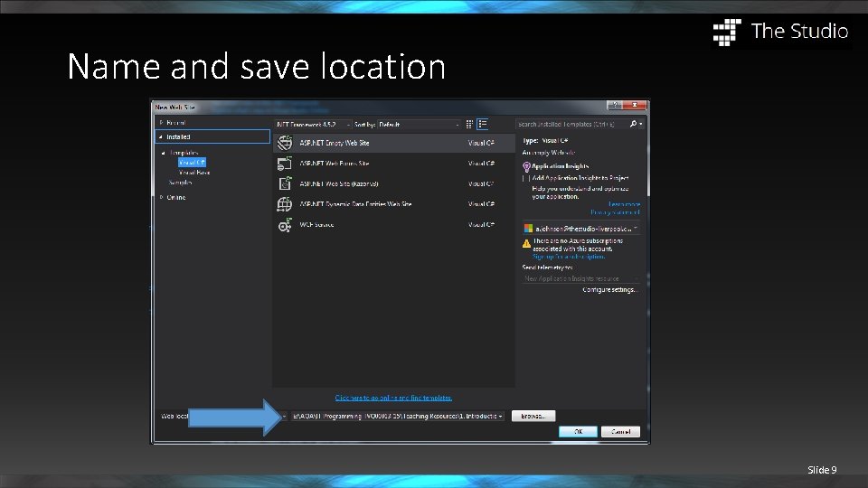Select Visual C# in the templates tree

(192, 162)
